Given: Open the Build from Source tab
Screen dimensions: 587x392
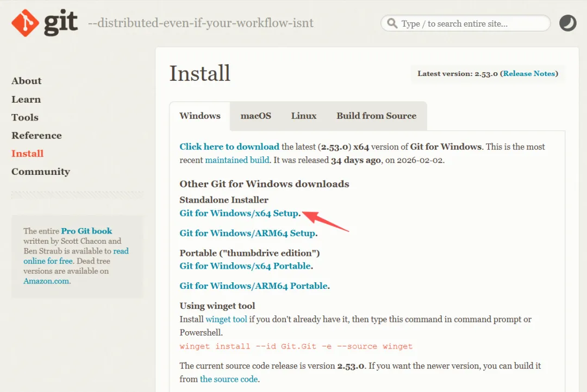Looking at the screenshot, I should 376,116.
